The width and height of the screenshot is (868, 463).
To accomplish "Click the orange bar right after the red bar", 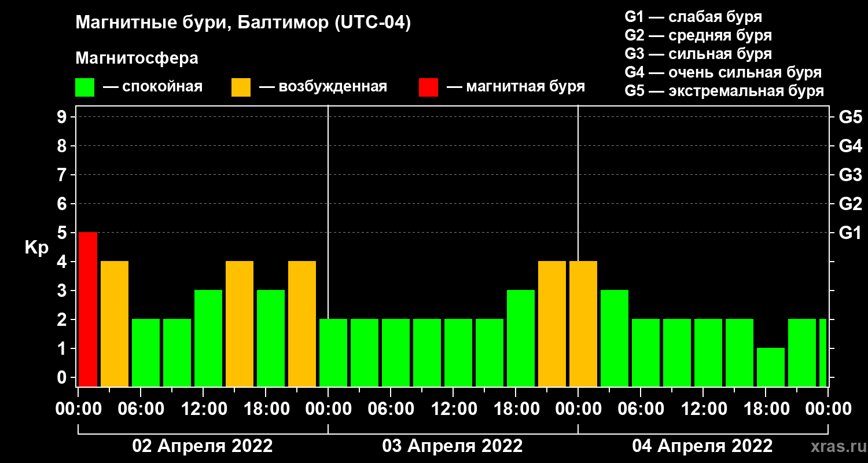I will (115, 324).
